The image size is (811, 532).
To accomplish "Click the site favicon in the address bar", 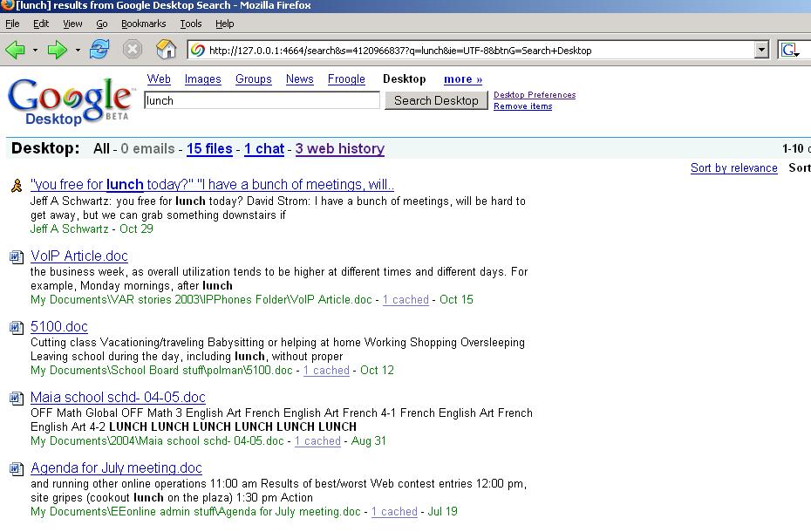I will click(x=197, y=51).
